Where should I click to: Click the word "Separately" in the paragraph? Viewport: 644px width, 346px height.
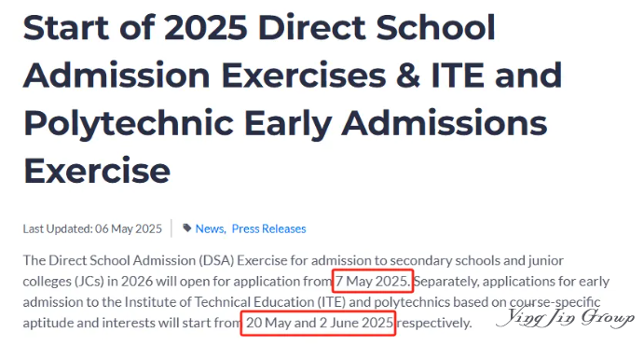click(x=446, y=282)
